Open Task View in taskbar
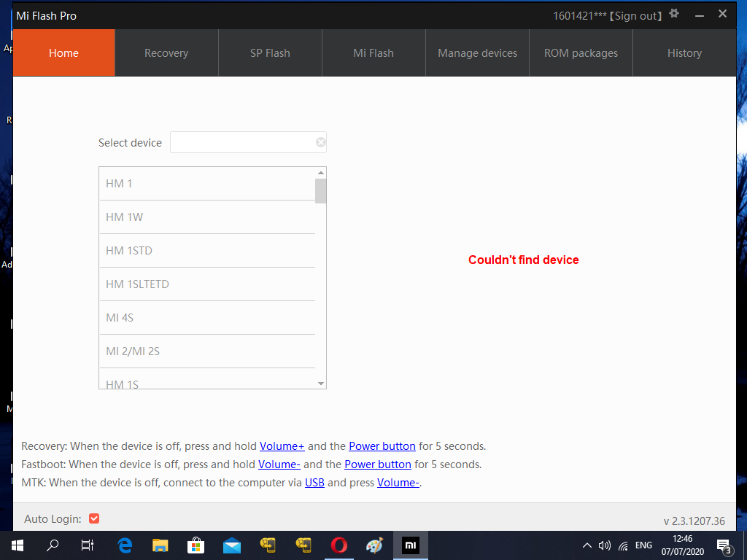 (x=88, y=545)
